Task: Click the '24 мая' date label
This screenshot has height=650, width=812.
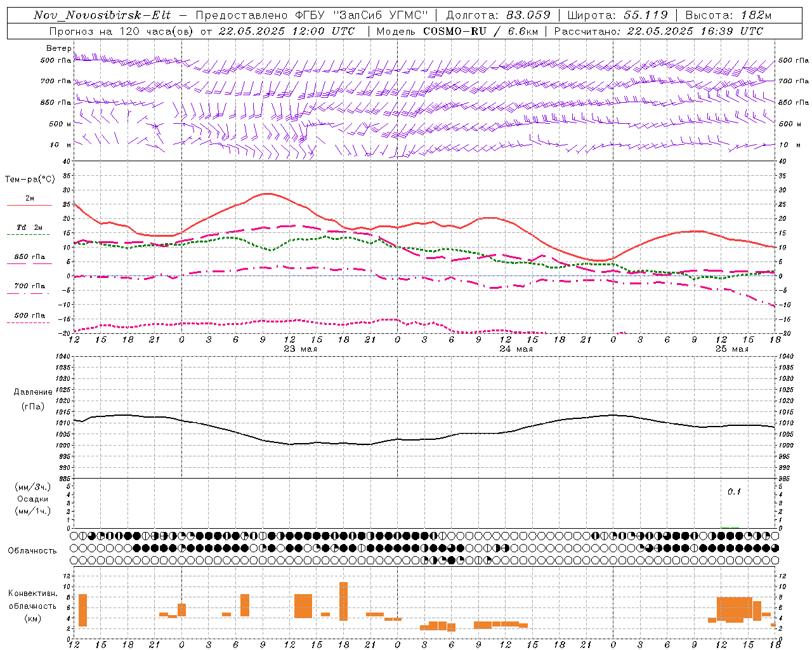Action: click(x=516, y=348)
